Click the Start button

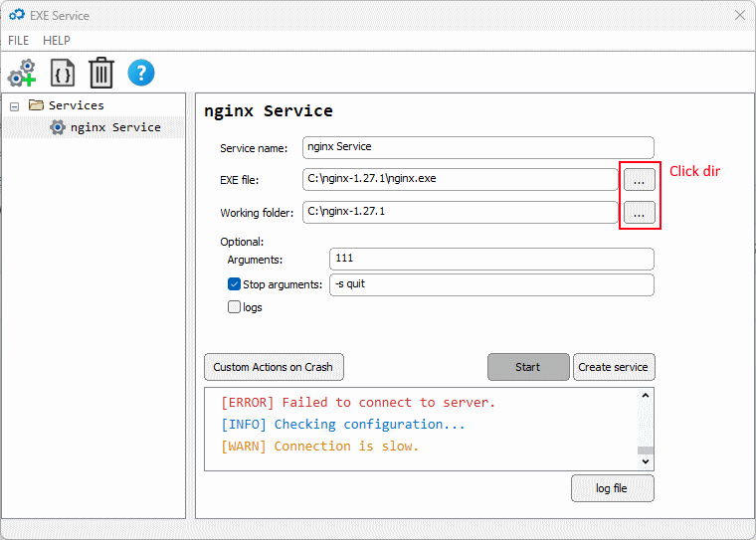[528, 367]
